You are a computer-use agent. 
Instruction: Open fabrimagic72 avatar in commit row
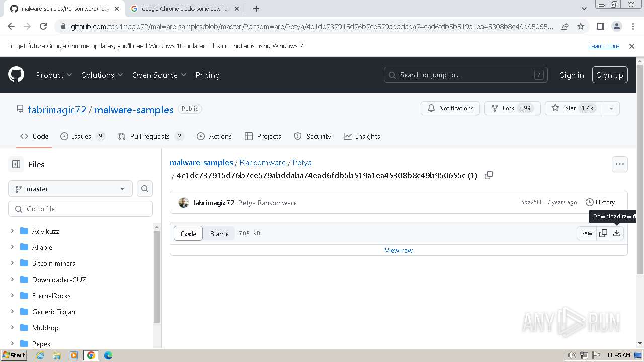coord(184,203)
